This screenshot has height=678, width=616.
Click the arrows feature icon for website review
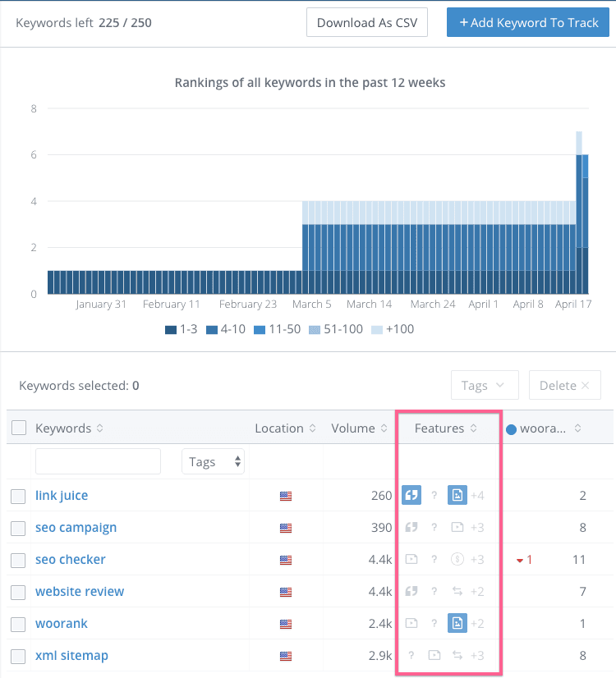[x=457, y=591]
